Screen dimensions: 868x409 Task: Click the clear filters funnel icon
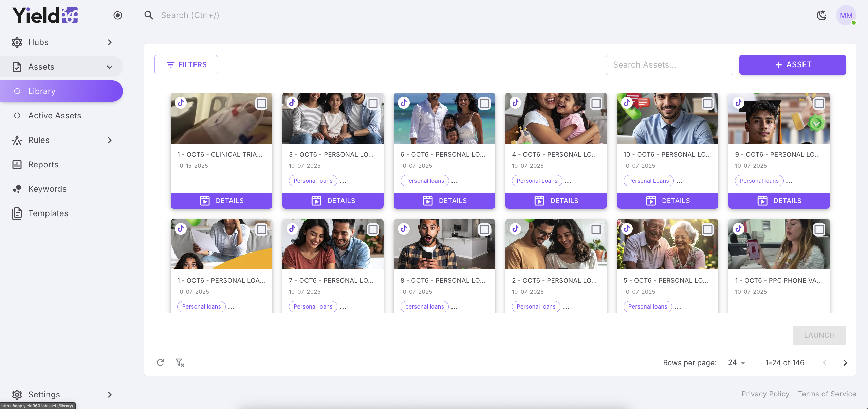click(x=180, y=362)
